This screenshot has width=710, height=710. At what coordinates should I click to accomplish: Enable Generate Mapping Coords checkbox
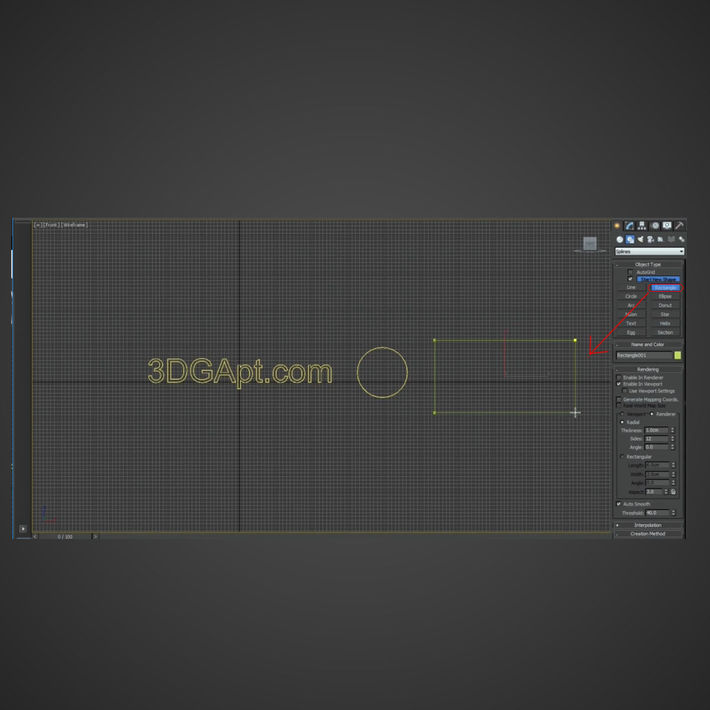click(x=619, y=399)
